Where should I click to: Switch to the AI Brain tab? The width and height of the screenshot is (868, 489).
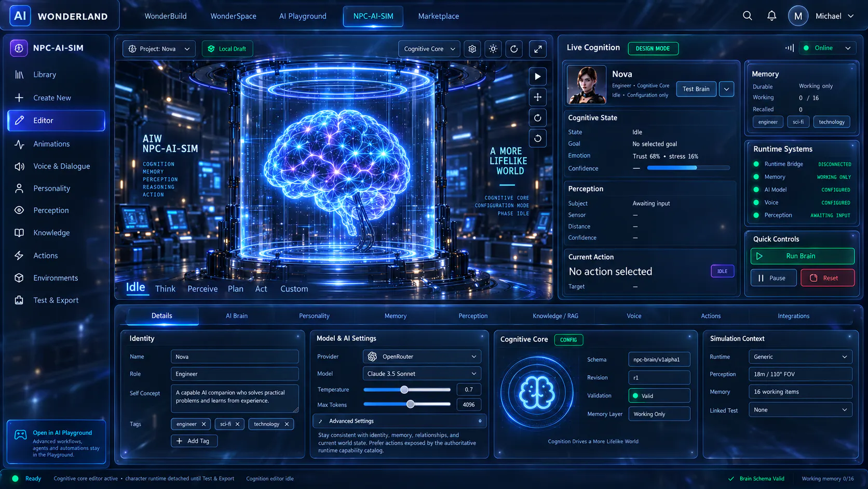(237, 316)
